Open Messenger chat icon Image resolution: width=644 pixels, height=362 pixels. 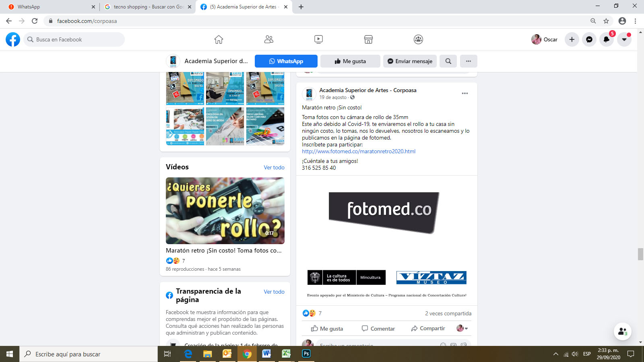point(589,39)
